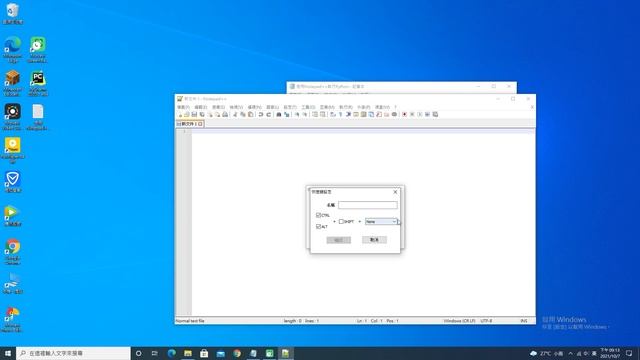Click the red Start Recording macro icon
This screenshot has width=640, height=360.
[x=404, y=115]
